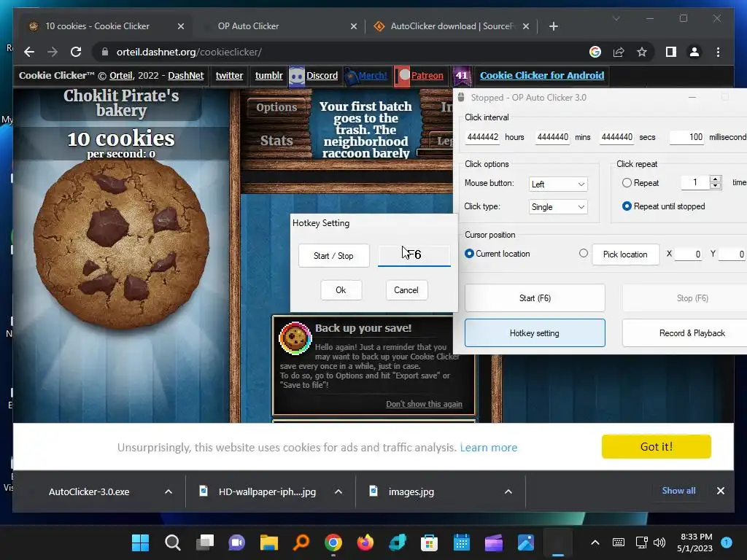Screen dimensions: 747x560
Task: Select Current location radio button
Action: (x=469, y=254)
